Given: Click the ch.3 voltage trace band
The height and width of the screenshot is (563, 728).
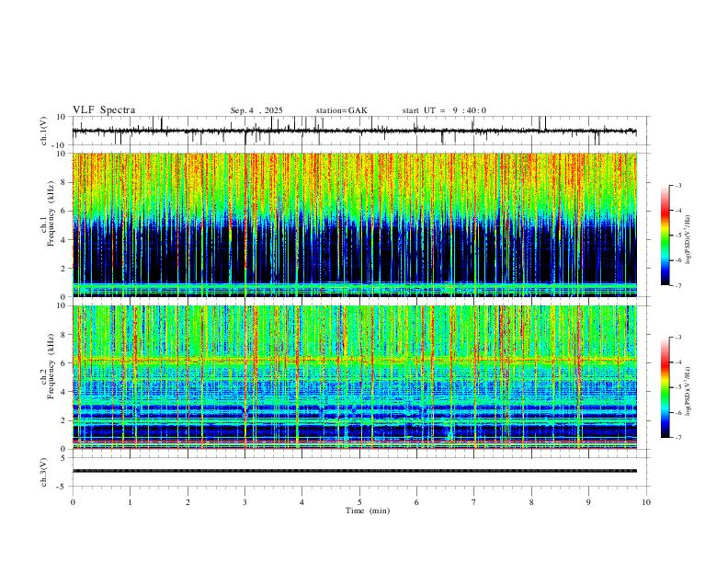Looking at the screenshot, I should click(x=354, y=471).
